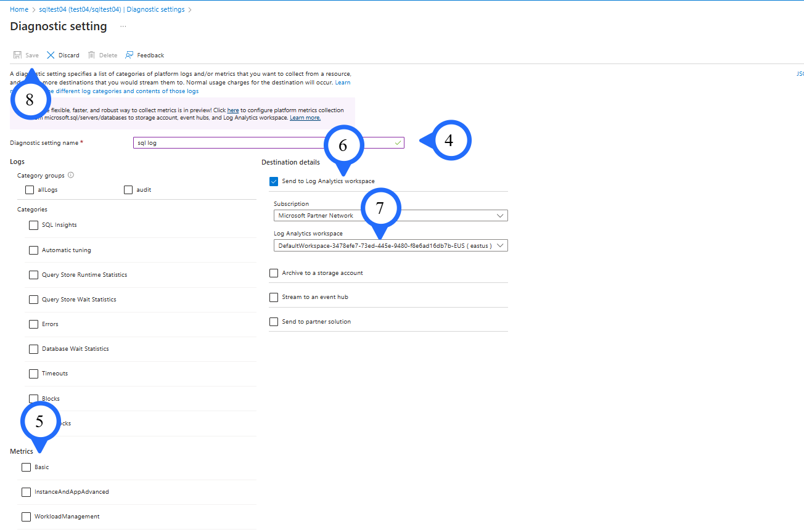Check the Basic metrics option
The image size is (804, 532).
(x=26, y=467)
